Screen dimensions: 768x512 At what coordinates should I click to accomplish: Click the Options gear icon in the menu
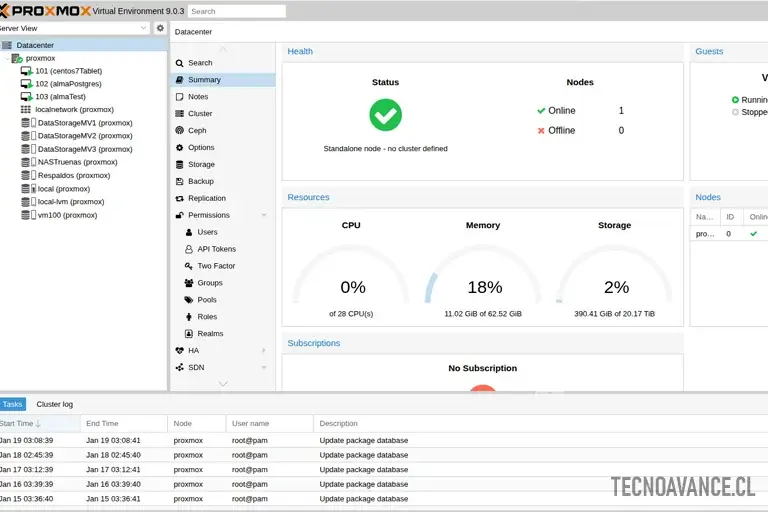coord(179,147)
